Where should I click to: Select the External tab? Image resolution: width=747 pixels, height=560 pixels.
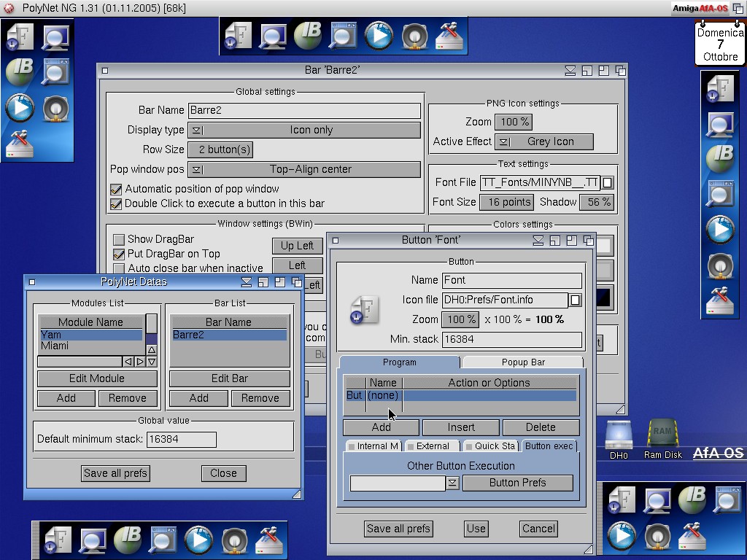(432, 446)
